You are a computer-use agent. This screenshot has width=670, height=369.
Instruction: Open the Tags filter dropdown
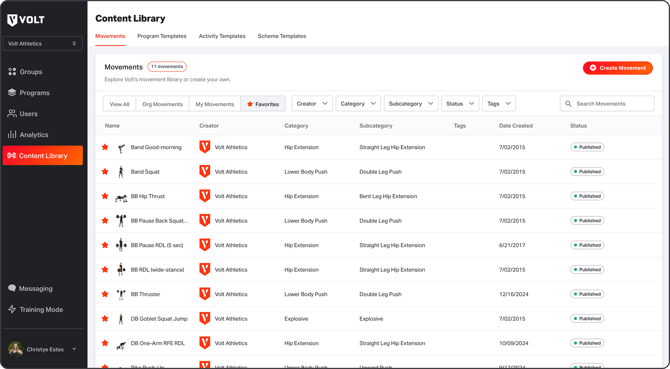[x=499, y=104]
